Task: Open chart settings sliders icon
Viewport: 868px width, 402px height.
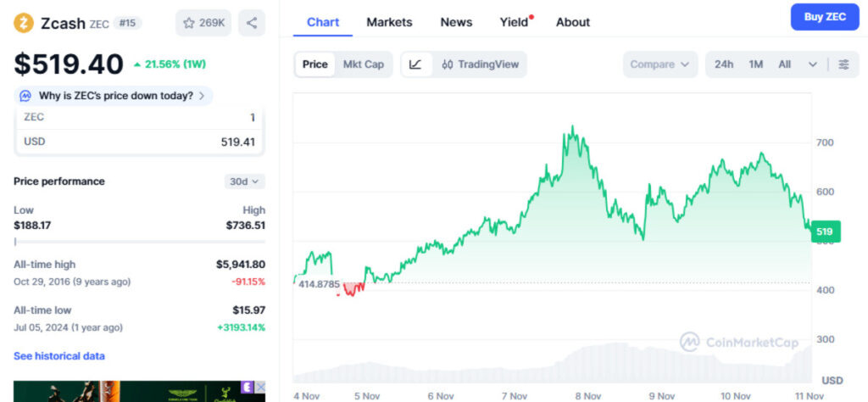Action: [843, 64]
